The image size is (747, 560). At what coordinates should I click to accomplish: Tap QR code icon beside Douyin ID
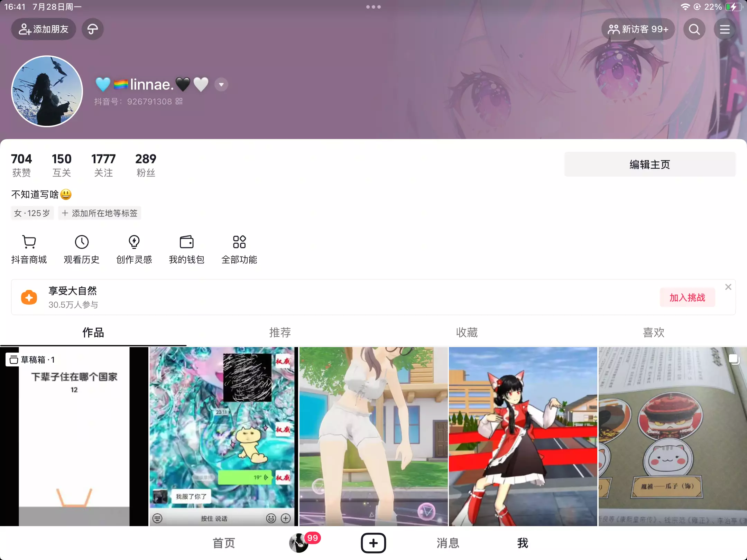click(x=179, y=101)
